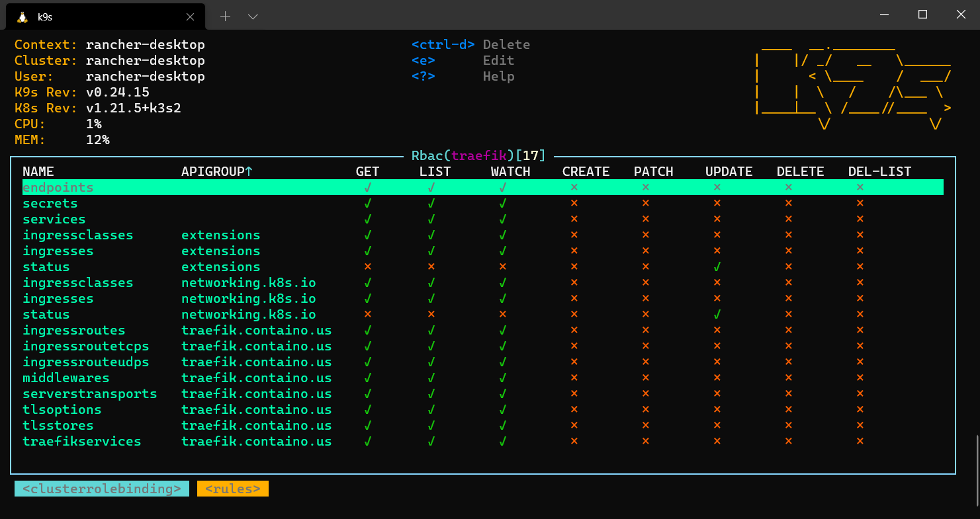
Task: Open a new terminal tab with plus
Action: [225, 16]
